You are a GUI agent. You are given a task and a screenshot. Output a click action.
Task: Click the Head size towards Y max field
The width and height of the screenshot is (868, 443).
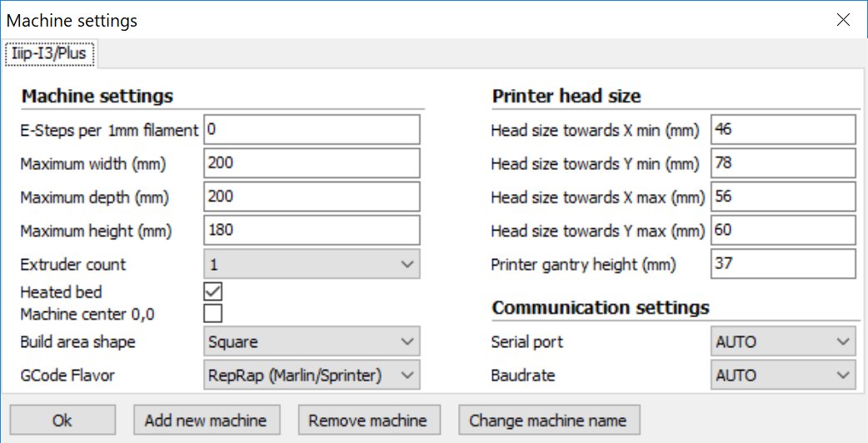pyautogui.click(x=783, y=230)
